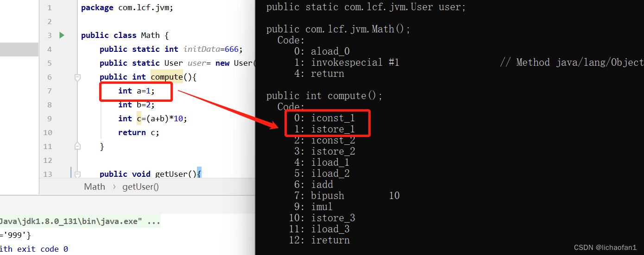Run the Math class from gutter arrow
Viewport: 644px width, 255px height.
[x=62, y=35]
